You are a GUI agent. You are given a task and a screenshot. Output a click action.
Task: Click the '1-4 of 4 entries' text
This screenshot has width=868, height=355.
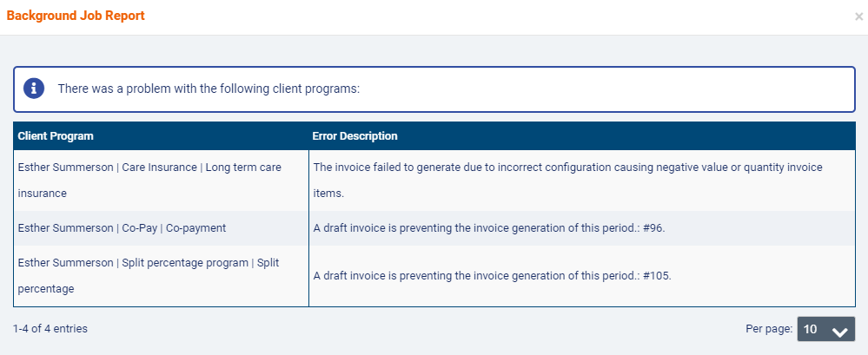(50, 329)
